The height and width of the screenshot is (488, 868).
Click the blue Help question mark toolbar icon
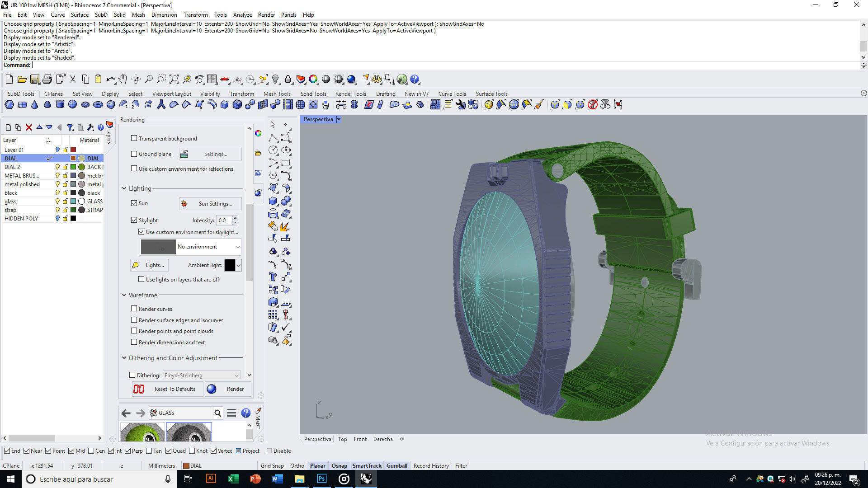(x=415, y=80)
